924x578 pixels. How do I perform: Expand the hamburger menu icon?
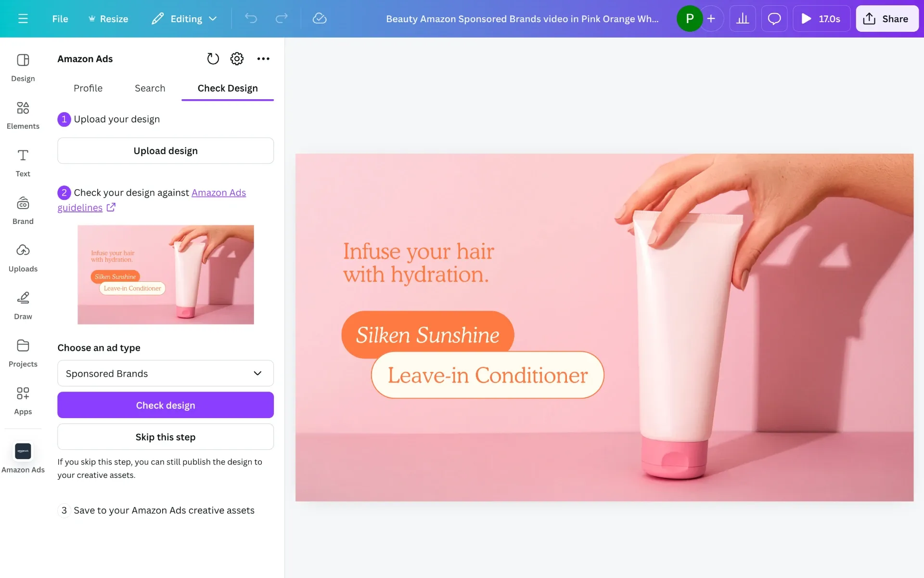click(23, 18)
